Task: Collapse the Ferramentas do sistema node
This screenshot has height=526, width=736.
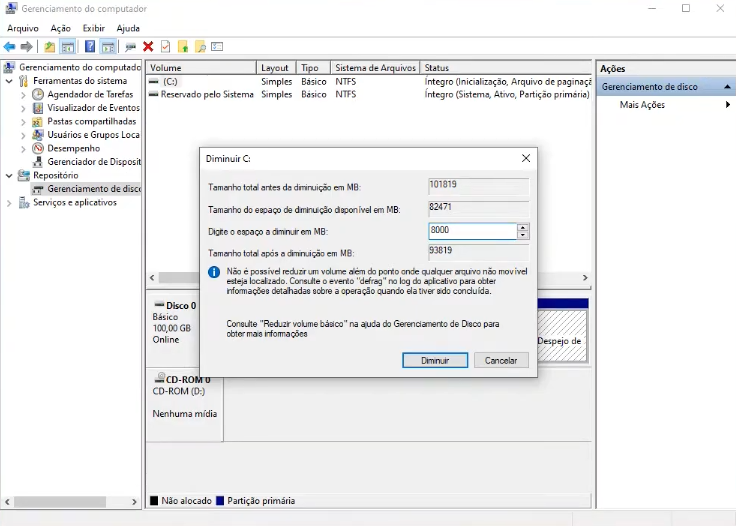Action: coord(9,81)
